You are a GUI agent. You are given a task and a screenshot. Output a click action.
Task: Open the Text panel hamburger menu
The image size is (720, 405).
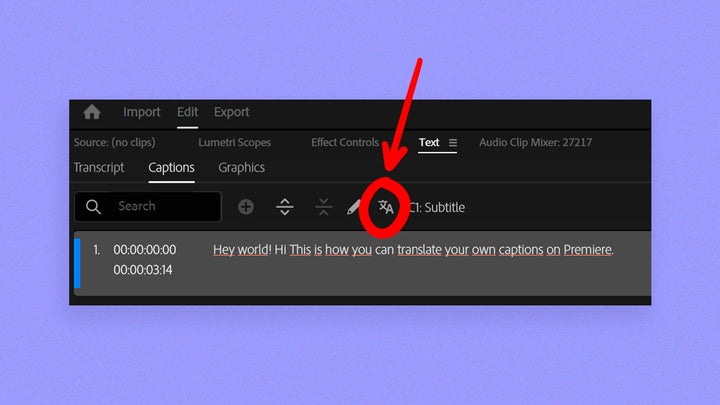[x=453, y=143]
